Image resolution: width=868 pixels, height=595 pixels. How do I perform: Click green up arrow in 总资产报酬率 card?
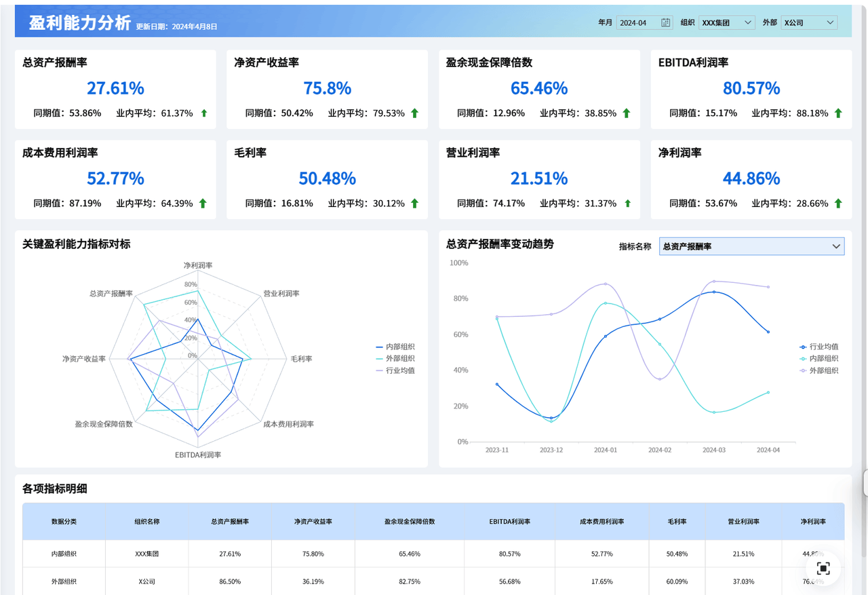[x=203, y=113]
